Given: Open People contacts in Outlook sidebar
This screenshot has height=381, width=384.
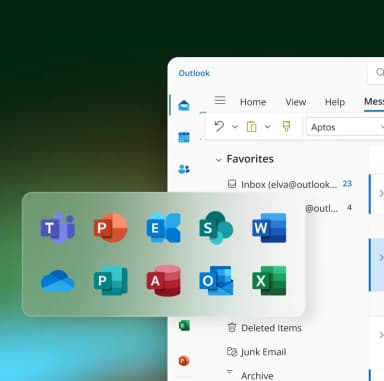Looking at the screenshot, I should click(x=184, y=169).
